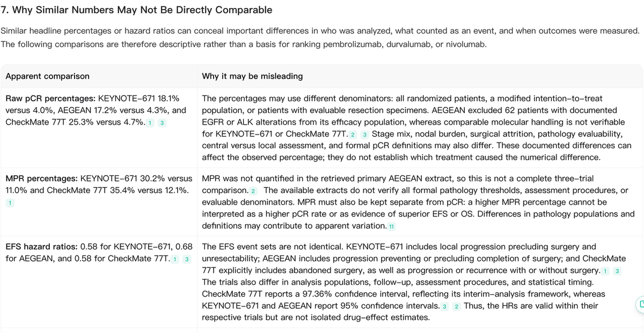Open citation 1 below the MPR percentages text
This screenshot has width=644, height=333.
(x=9, y=202)
